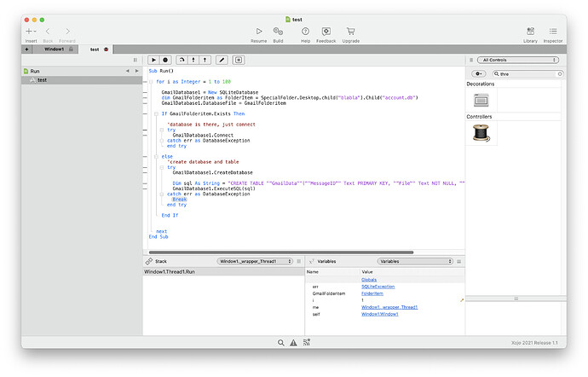This screenshot has width=588, height=377.
Task: Click the highlighted Break keyword
Action: click(x=180, y=200)
